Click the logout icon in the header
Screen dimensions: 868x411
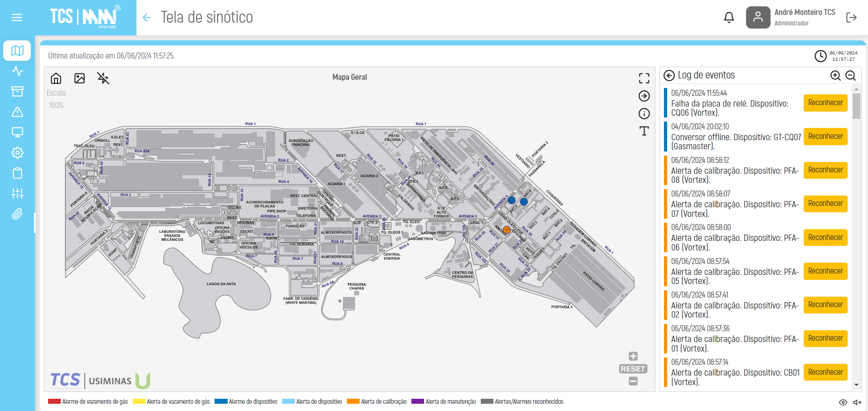851,18
